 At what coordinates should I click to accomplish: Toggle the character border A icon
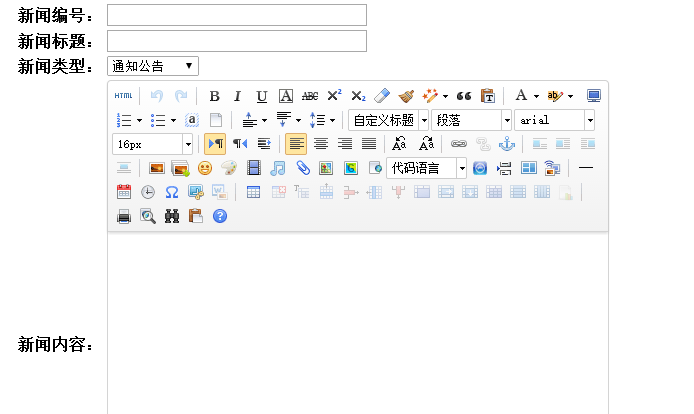285,96
